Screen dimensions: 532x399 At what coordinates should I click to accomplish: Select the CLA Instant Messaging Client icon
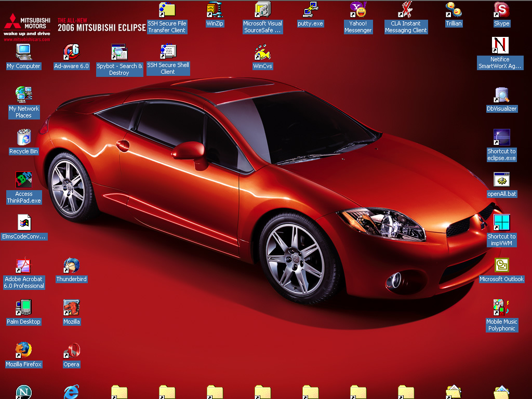(x=405, y=10)
